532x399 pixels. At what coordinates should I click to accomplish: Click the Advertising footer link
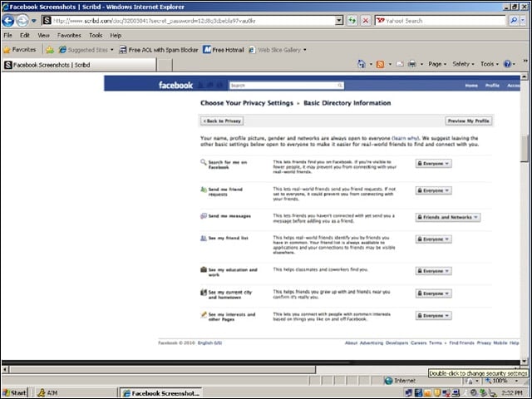(x=372, y=343)
